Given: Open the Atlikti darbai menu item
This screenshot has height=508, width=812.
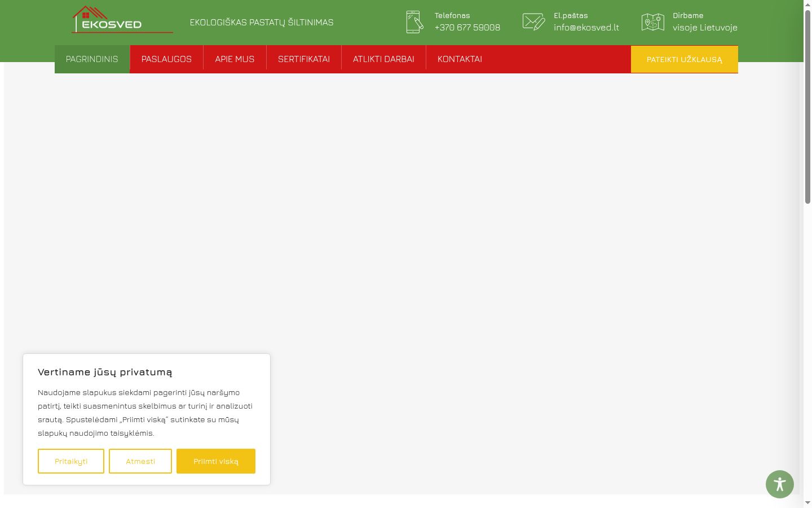Looking at the screenshot, I should (x=383, y=59).
